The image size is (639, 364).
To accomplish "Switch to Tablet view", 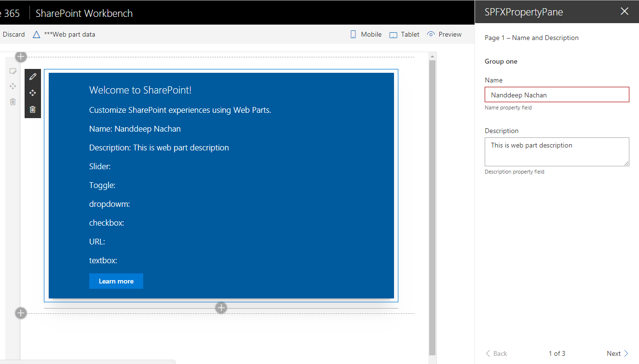I will click(x=405, y=35).
